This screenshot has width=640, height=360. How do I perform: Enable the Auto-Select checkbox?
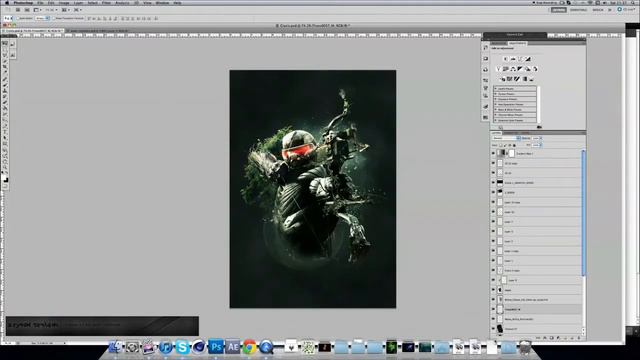click(18, 18)
